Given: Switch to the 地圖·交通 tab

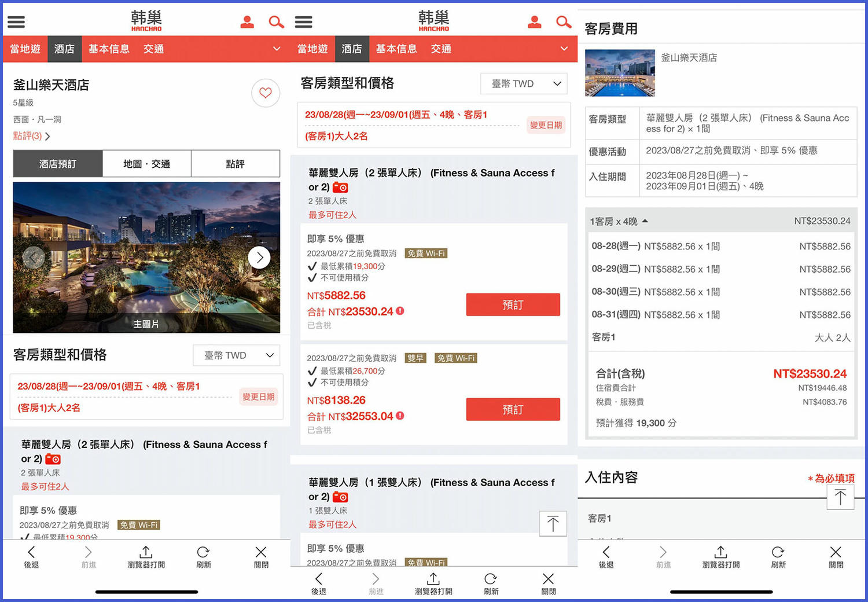Looking at the screenshot, I should coord(146,163).
